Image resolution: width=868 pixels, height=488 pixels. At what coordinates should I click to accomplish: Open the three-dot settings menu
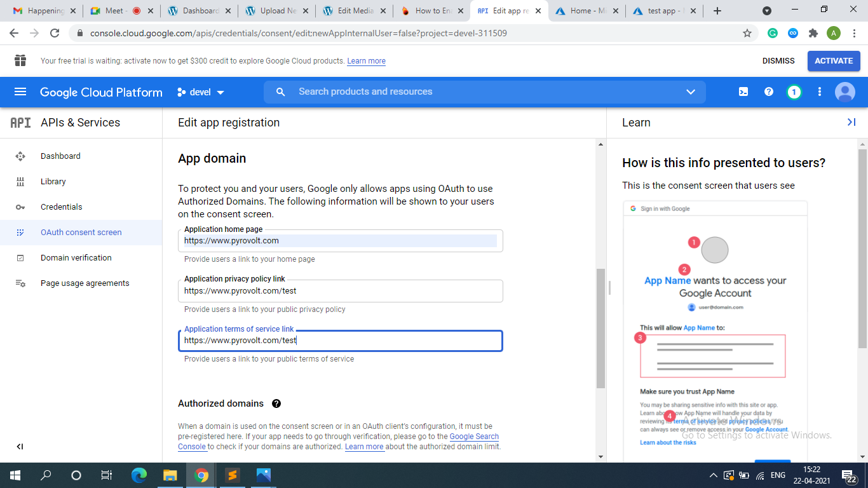820,92
